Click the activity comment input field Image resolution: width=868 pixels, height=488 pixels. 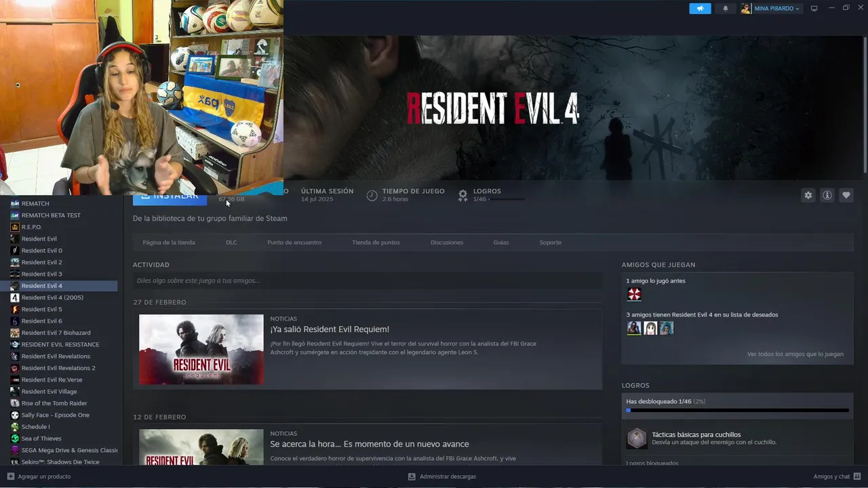coord(368,281)
